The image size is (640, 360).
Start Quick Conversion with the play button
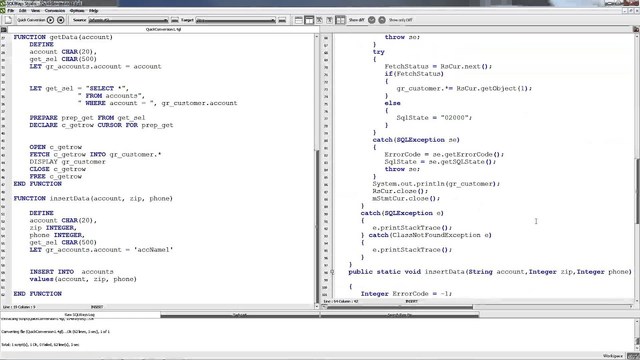[x=51, y=20]
